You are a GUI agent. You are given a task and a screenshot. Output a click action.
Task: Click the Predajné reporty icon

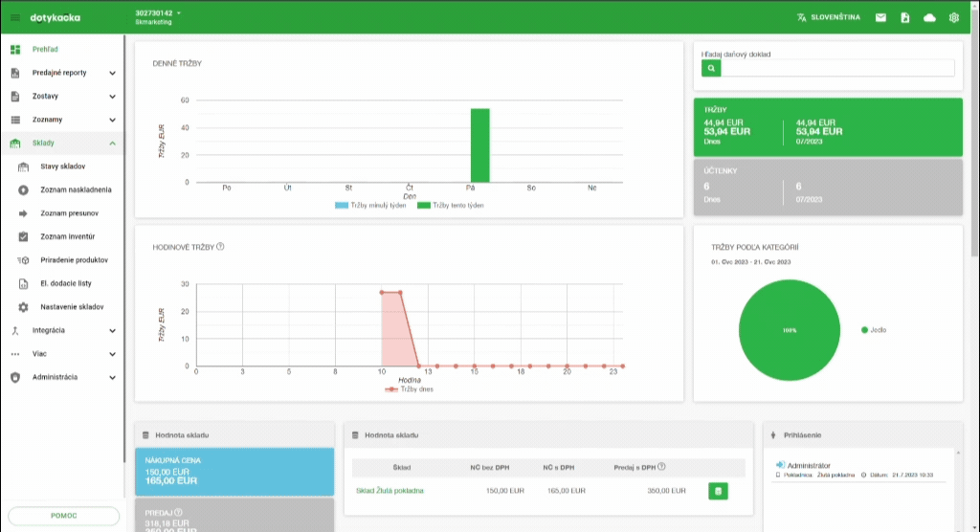15,73
